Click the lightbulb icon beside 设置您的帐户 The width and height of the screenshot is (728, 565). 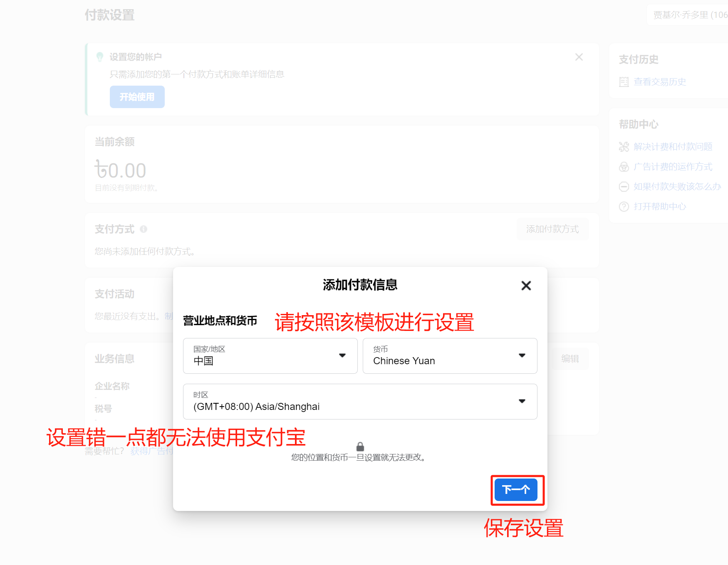tap(100, 57)
